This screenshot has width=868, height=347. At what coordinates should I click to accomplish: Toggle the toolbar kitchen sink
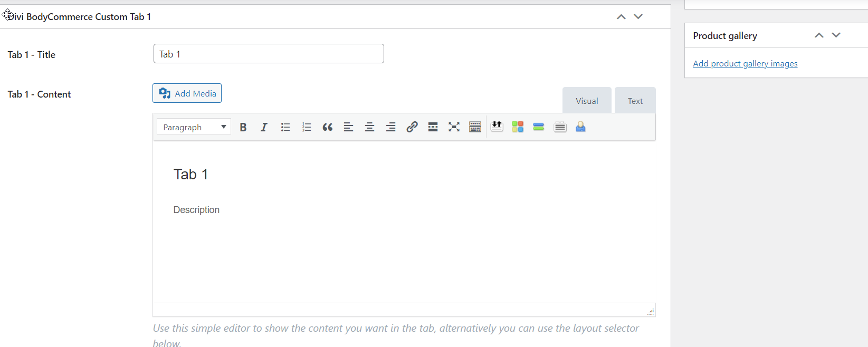tap(475, 127)
